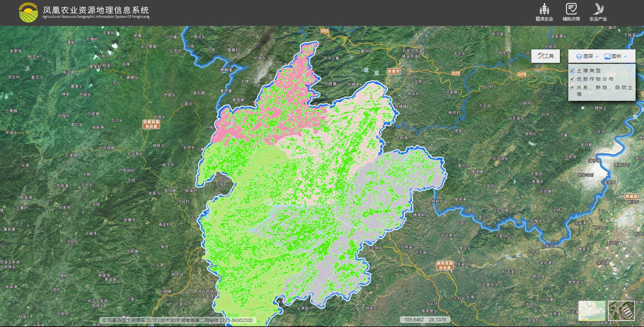Screen dimensions: 644x327
Task: Expand the 图例 legend dropdown chevron
Action: point(626,56)
